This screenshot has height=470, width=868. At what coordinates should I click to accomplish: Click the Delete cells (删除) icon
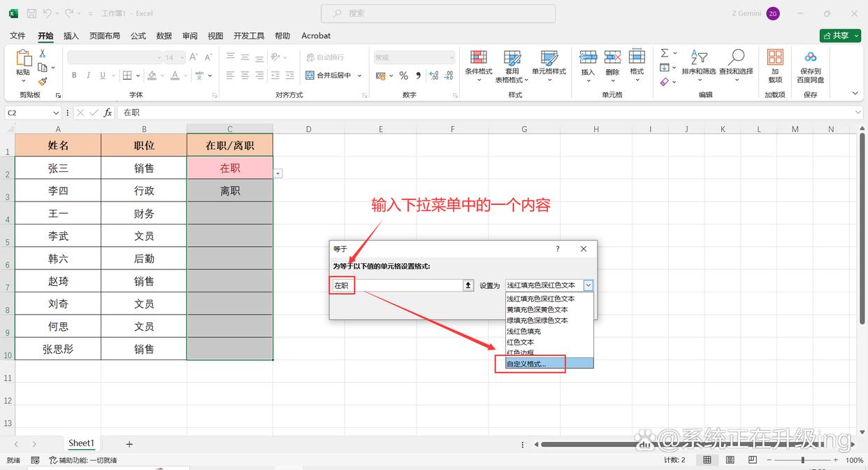click(613, 58)
